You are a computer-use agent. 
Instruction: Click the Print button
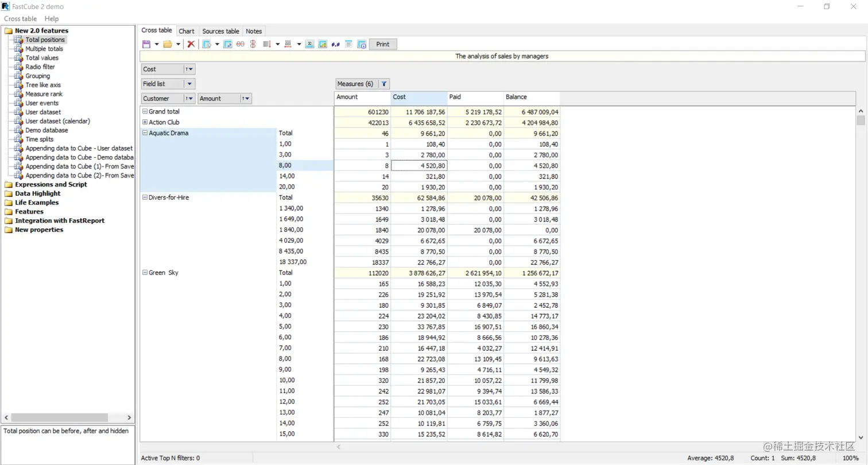tap(383, 44)
